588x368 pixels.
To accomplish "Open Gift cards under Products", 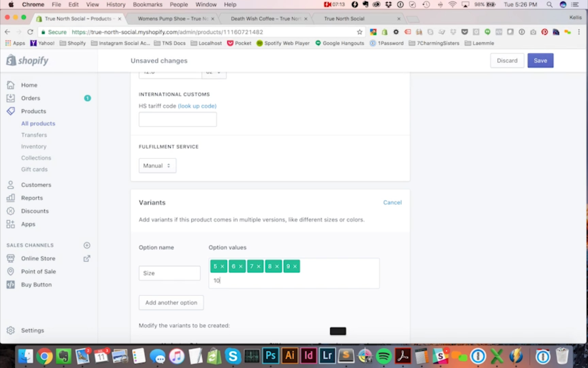I will [x=34, y=169].
